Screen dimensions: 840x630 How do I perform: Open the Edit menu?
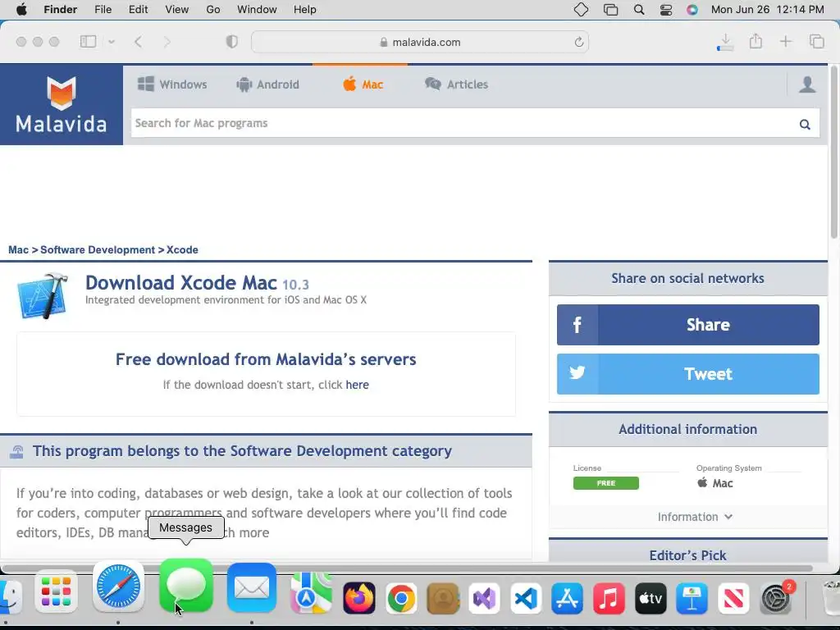138,10
